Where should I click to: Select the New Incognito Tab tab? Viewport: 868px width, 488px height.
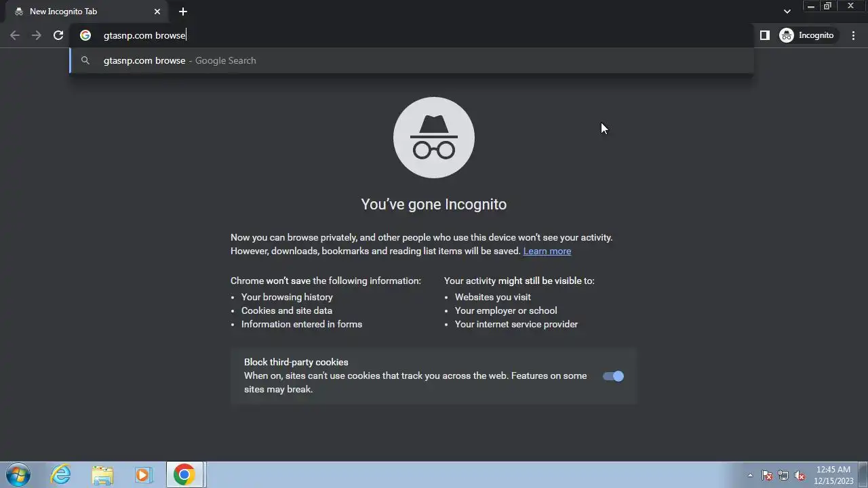[87, 12]
